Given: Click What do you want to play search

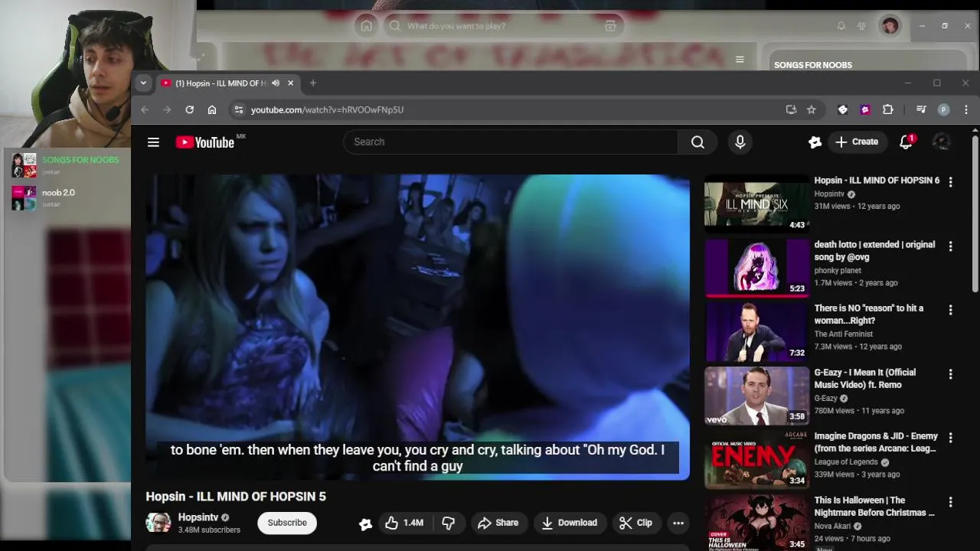Looking at the screenshot, I should (503, 26).
